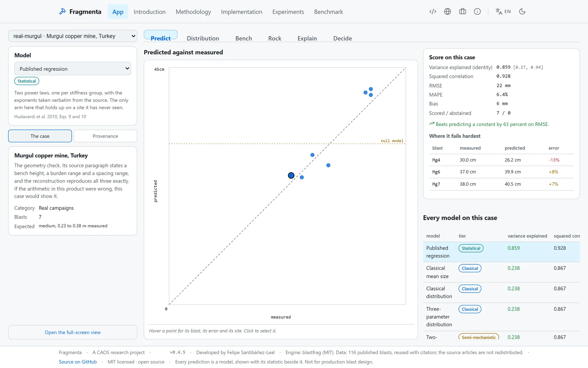Viewport: 588px width, 368px height.
Task: Open the Experiments nav item
Action: (288, 12)
